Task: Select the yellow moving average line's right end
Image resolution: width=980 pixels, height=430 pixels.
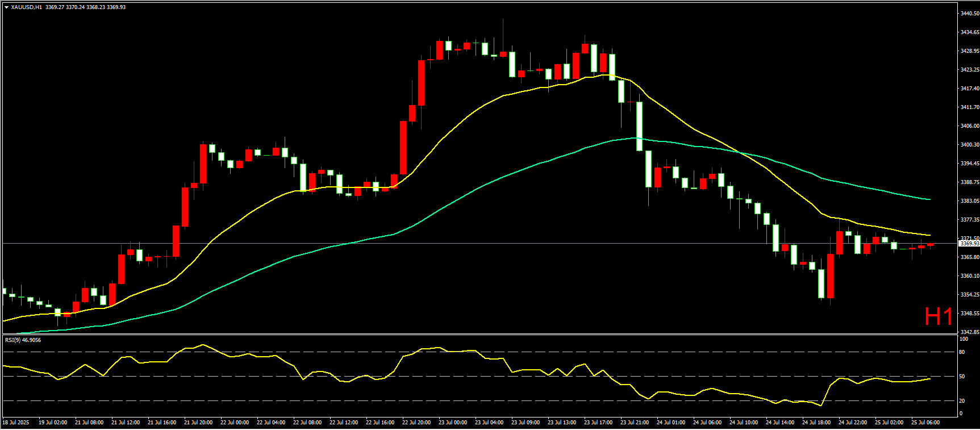Action: point(929,235)
